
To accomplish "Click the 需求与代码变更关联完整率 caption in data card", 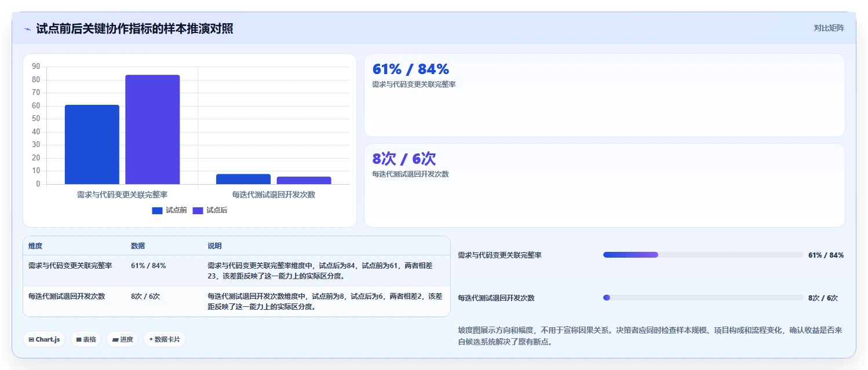I will (x=414, y=85).
